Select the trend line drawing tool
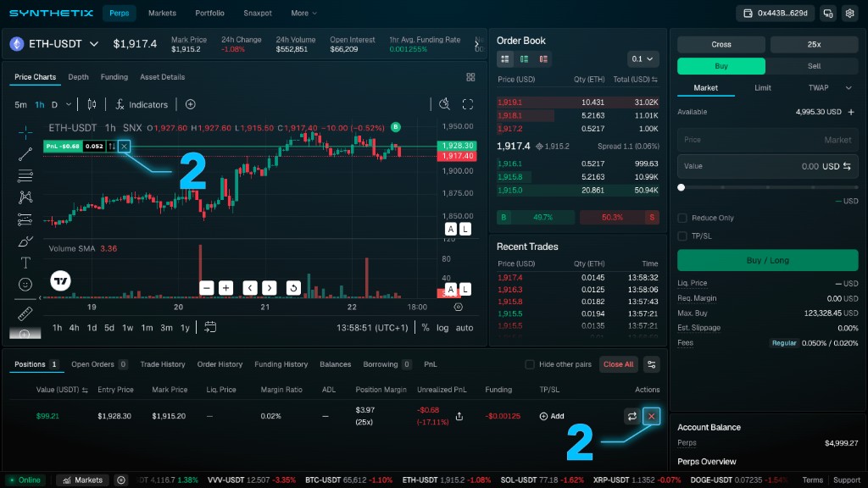Viewport: 868px width, 488px height. pos(25,154)
